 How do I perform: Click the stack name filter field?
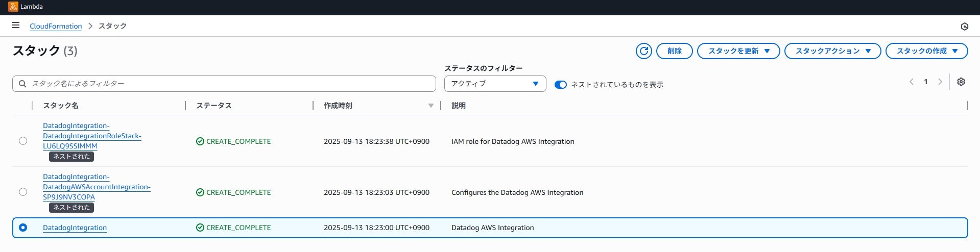224,84
